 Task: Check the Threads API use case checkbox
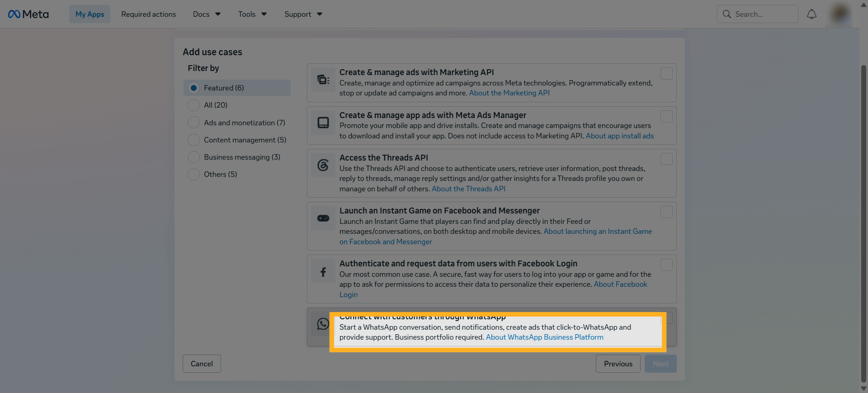tap(666, 159)
